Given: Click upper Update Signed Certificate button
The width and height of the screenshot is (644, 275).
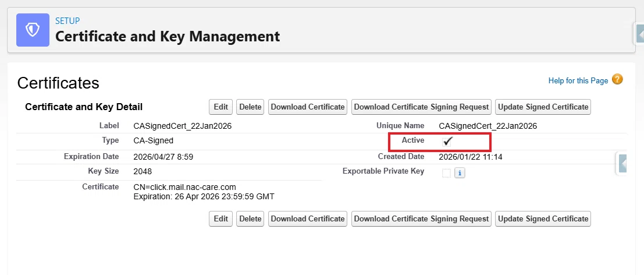Looking at the screenshot, I should pyautogui.click(x=543, y=107).
